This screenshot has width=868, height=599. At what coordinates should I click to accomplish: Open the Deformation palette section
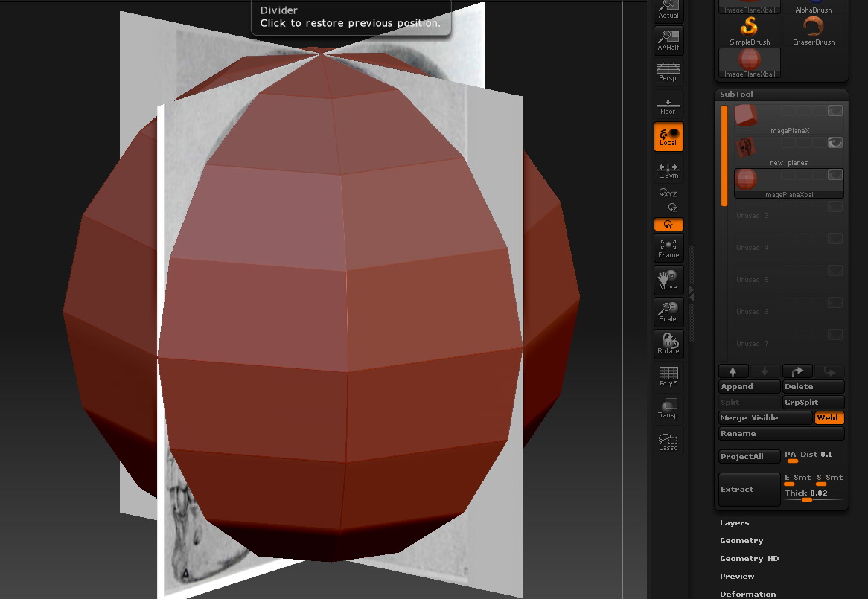coord(747,594)
